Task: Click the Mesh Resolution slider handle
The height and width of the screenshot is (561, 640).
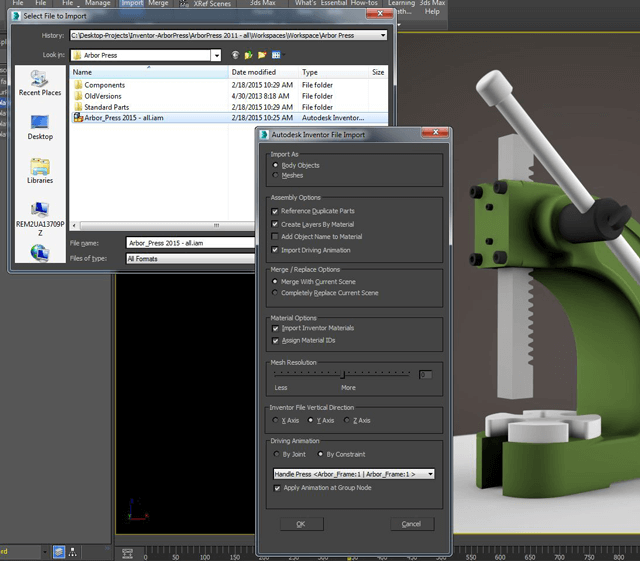Action: click(343, 374)
